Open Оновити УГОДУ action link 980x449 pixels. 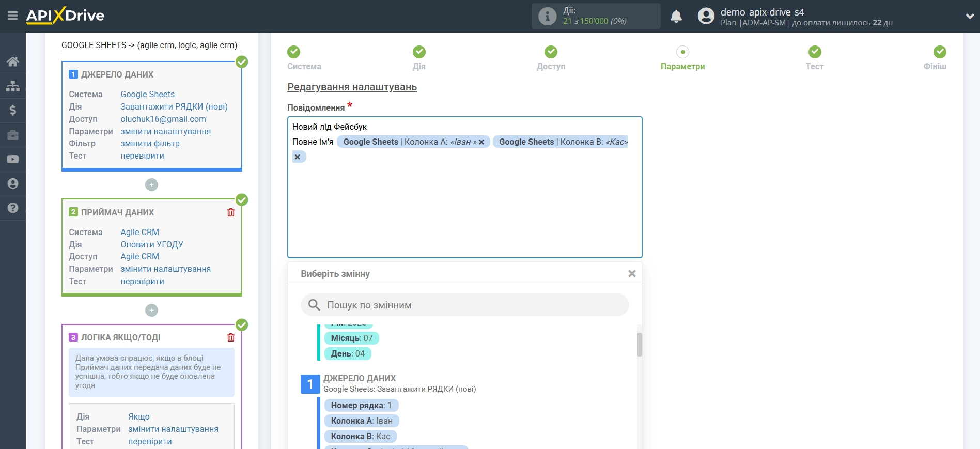coord(152,244)
